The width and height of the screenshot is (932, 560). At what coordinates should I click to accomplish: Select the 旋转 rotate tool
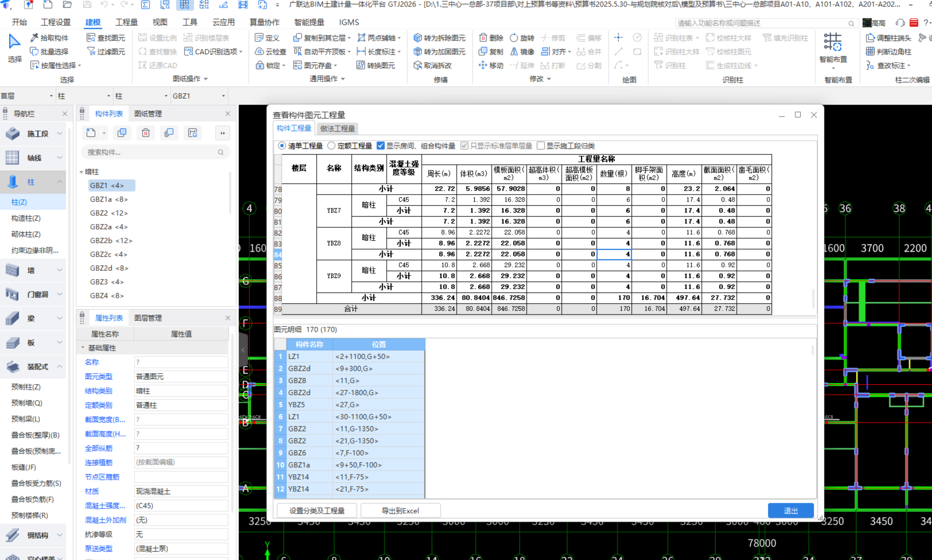[514, 38]
